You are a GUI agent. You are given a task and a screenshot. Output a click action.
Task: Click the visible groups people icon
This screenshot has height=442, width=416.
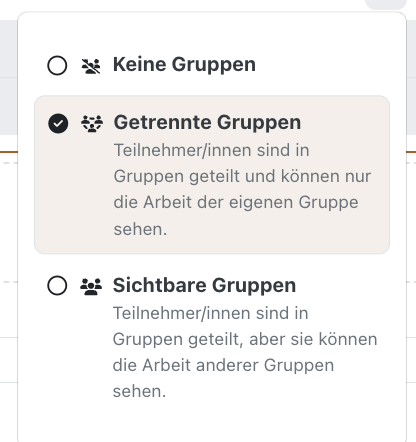tap(91, 286)
